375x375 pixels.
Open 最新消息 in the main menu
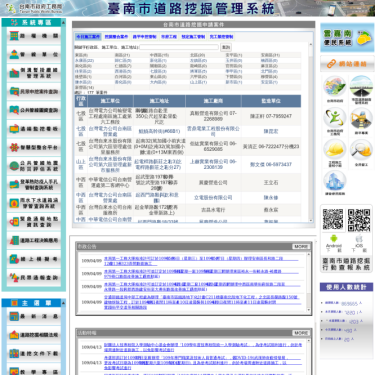tap(34, 316)
